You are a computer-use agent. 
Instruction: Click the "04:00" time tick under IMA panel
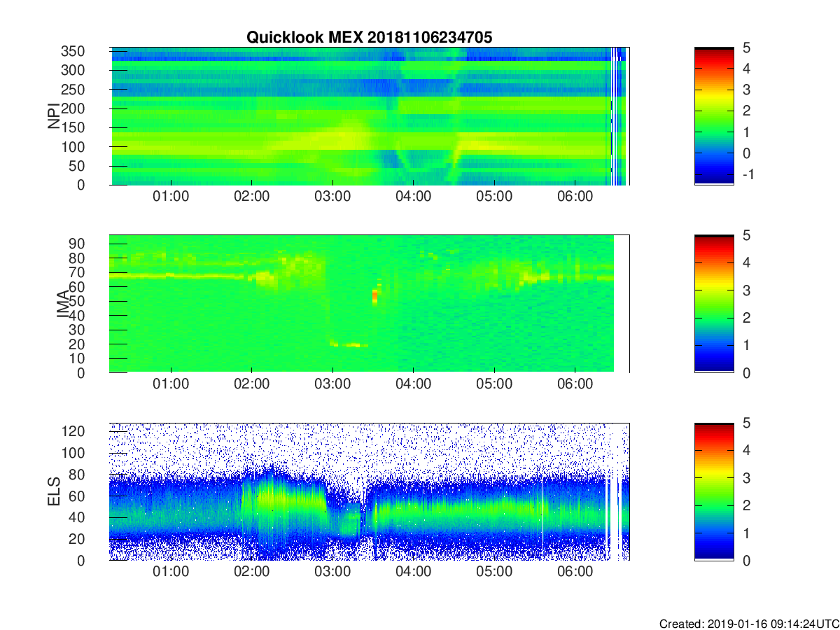[414, 384]
